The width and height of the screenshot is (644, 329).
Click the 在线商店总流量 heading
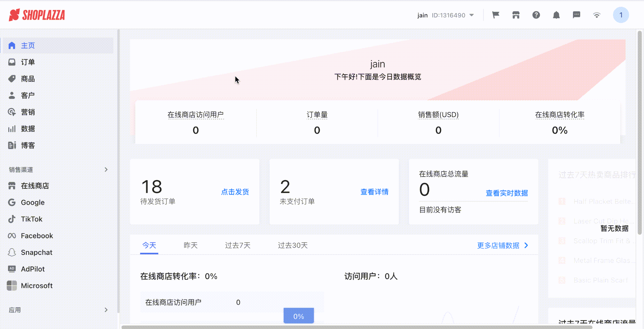444,174
